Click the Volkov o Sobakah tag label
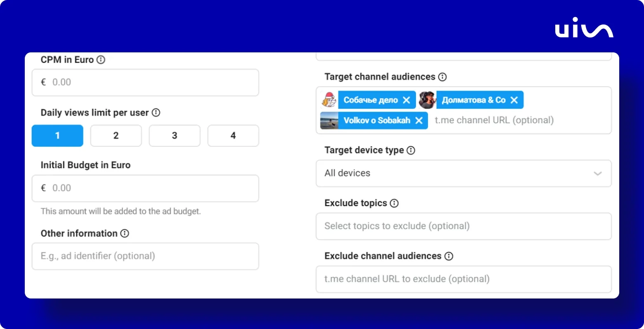The height and width of the screenshot is (329, 644). 377,120
